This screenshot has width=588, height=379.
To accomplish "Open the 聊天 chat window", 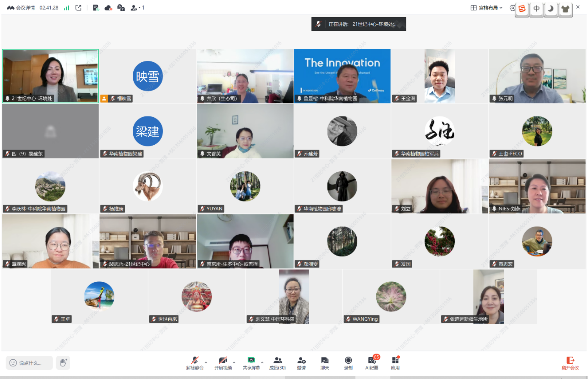I will tap(325, 363).
